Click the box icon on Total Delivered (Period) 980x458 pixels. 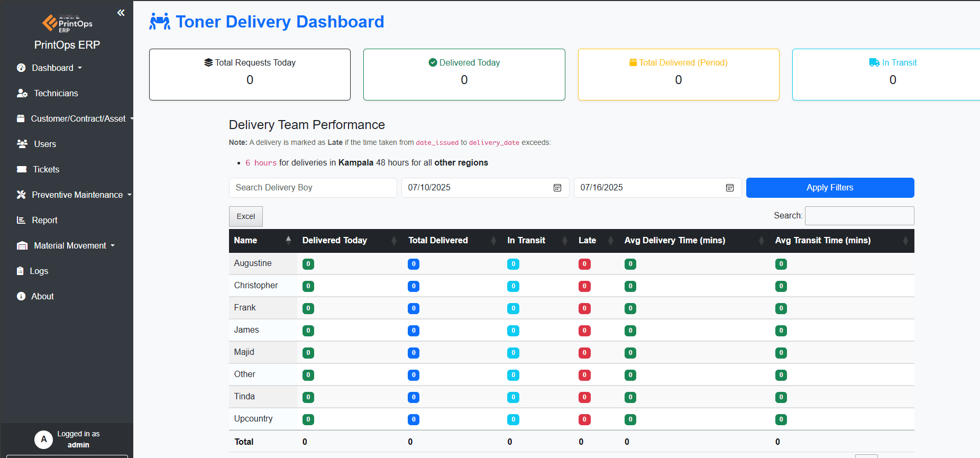click(633, 62)
